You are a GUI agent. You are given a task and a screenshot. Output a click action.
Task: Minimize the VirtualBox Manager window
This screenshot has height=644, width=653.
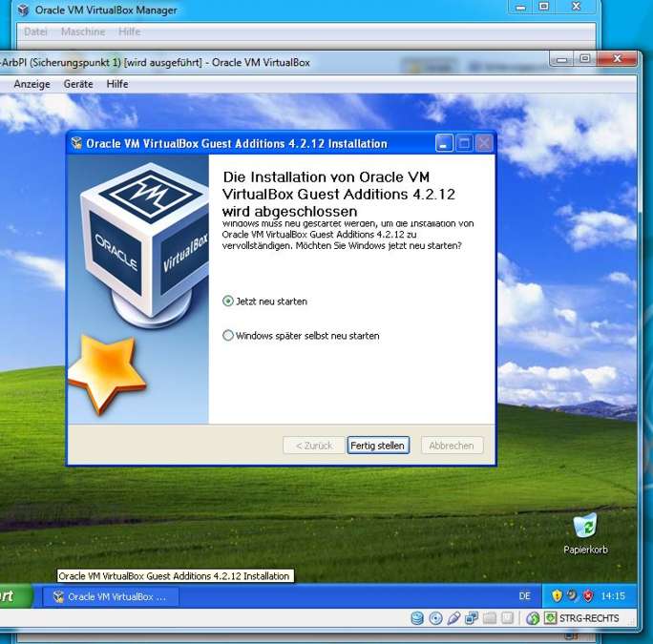click(x=520, y=7)
